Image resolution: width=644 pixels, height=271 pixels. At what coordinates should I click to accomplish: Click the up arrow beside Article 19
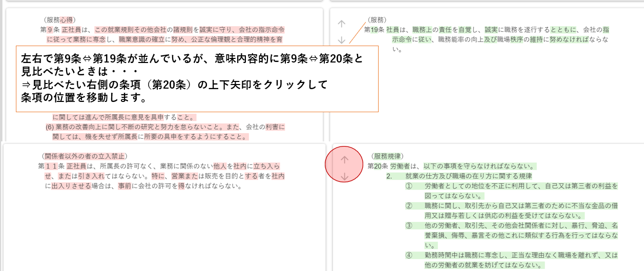pos(342,24)
